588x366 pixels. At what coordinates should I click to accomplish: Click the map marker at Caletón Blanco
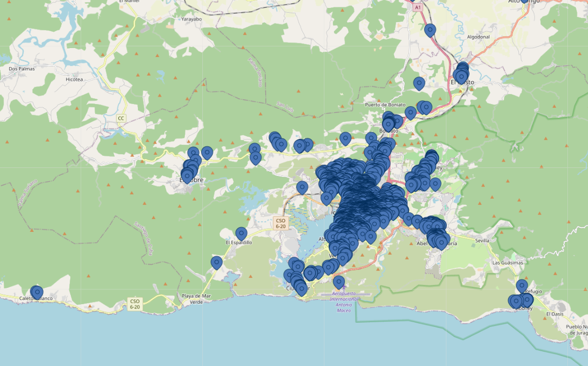(36, 292)
